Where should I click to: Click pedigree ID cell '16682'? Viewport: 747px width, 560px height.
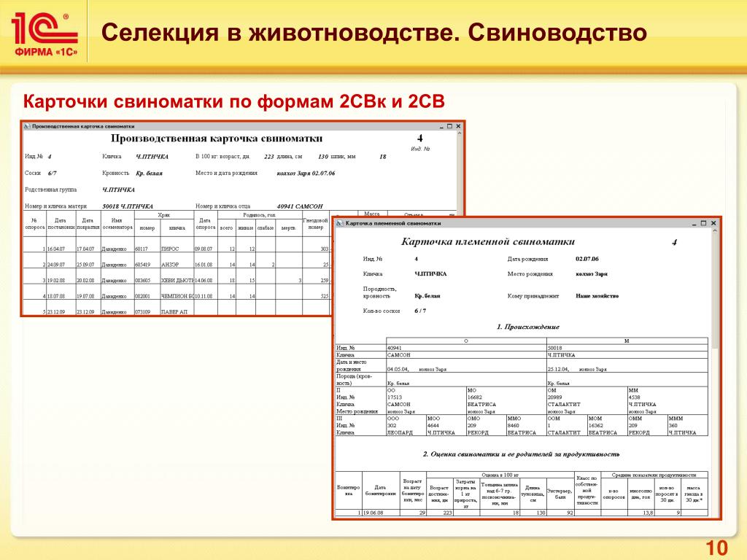474,397
